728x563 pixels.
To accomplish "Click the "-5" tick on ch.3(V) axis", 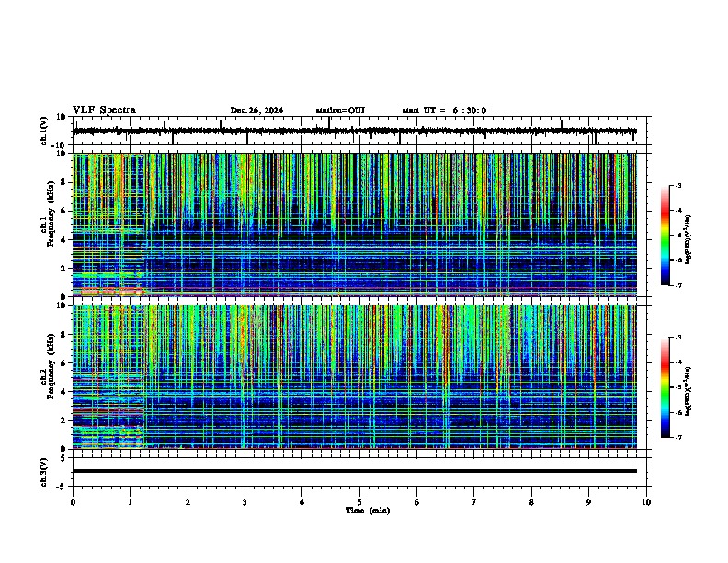I will click(62, 487).
